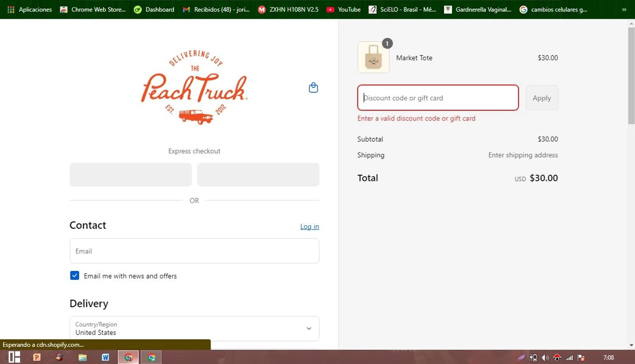Viewport: 635px width, 364px height.
Task: Click scrollbar down arrow
Action: 631,345
